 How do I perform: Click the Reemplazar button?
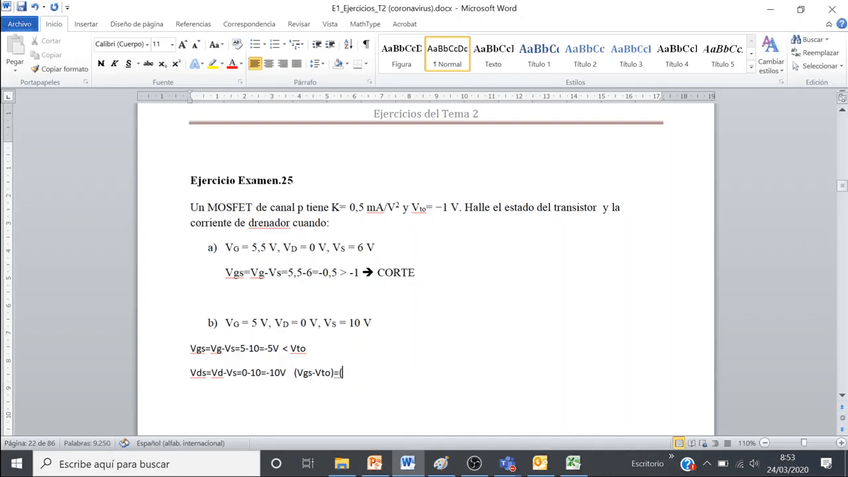tap(815, 53)
